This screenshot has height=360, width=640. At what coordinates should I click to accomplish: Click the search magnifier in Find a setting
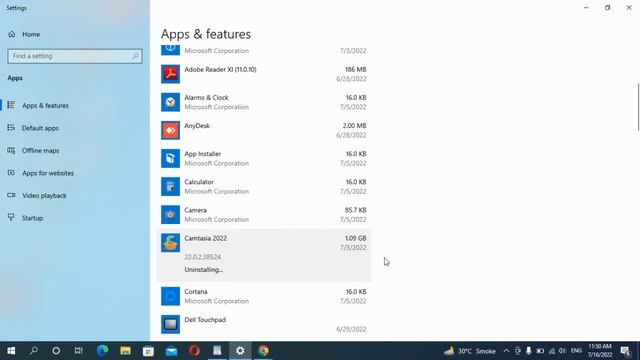point(136,56)
